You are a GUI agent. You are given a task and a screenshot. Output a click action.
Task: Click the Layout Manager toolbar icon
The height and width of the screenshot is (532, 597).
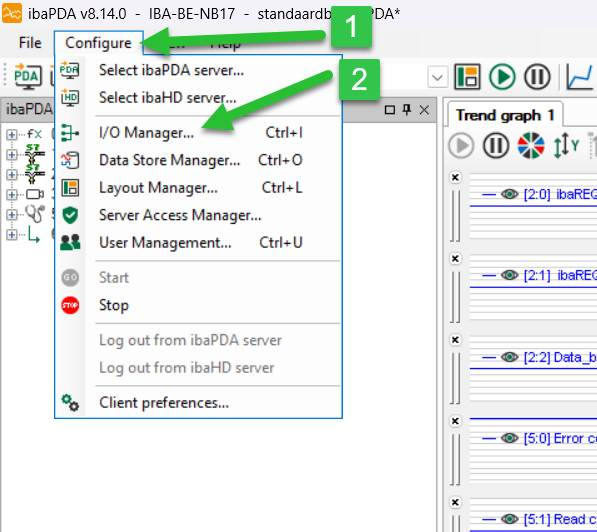(x=467, y=77)
